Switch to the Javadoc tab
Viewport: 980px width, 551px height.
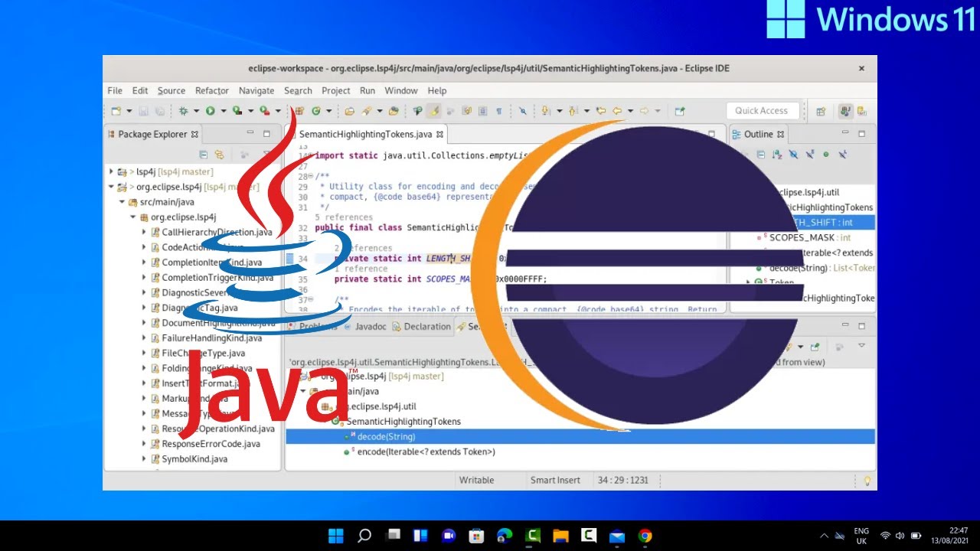(x=364, y=327)
